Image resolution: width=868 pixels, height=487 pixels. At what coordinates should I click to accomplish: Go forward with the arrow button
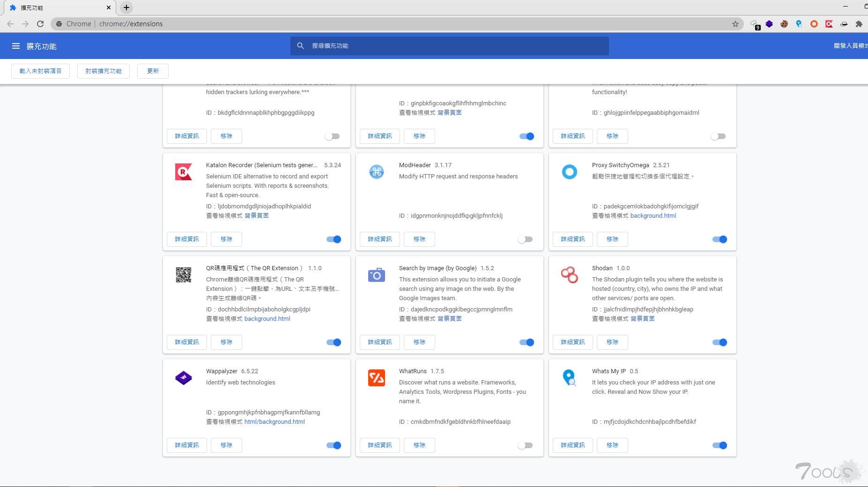point(25,24)
